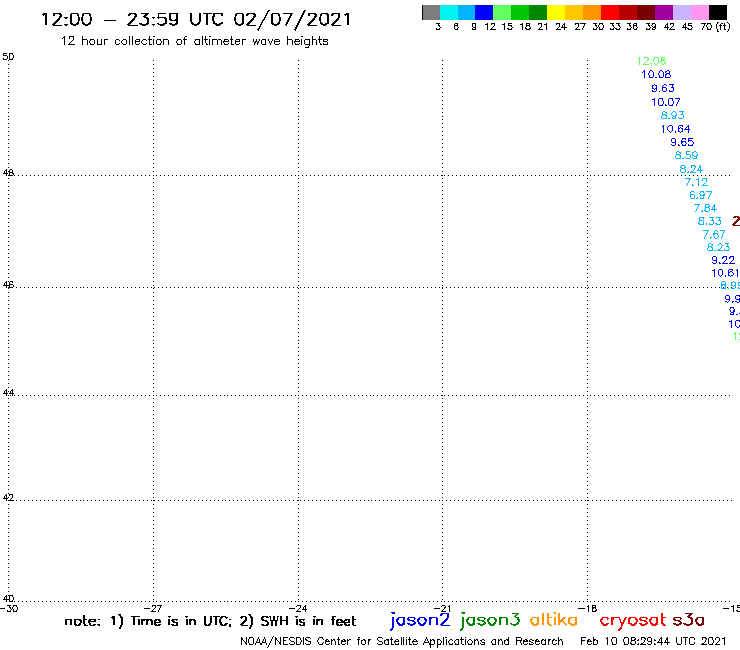The image size is (740, 650).
Task: Select the 9.22 wave height value
Action: click(x=723, y=260)
